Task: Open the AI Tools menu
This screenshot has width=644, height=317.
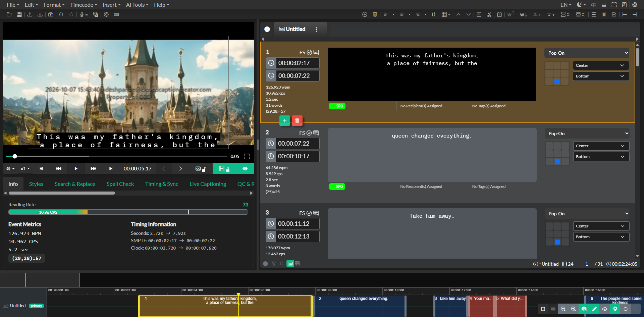Action: pyautogui.click(x=137, y=5)
